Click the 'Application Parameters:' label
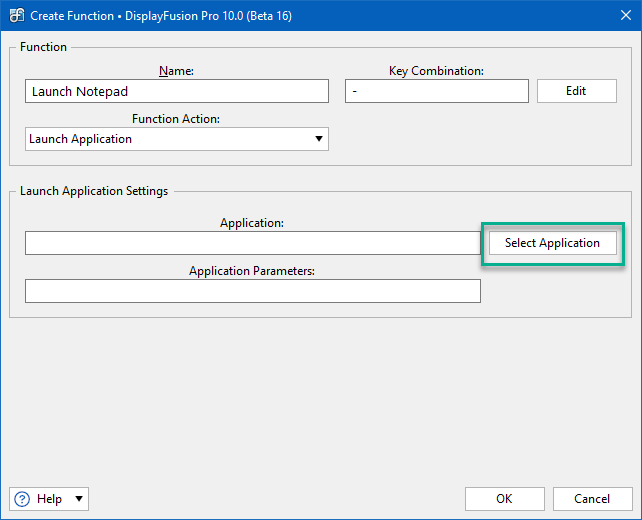This screenshot has height=520, width=642. (x=252, y=271)
